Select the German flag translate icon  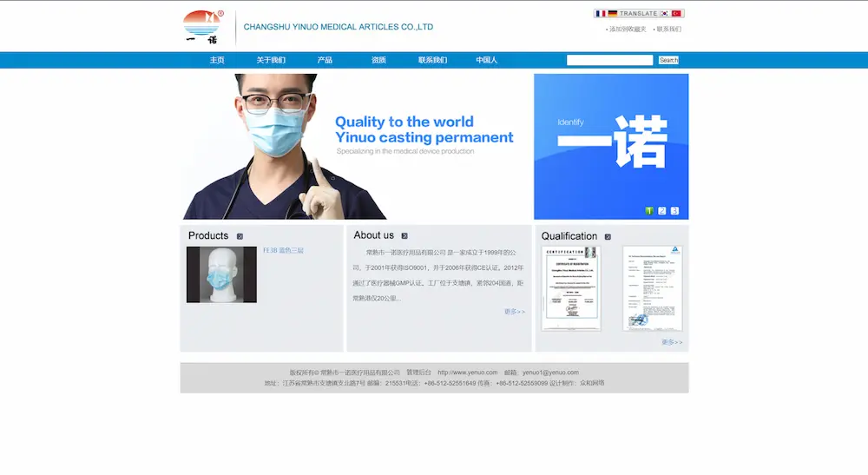[612, 13]
